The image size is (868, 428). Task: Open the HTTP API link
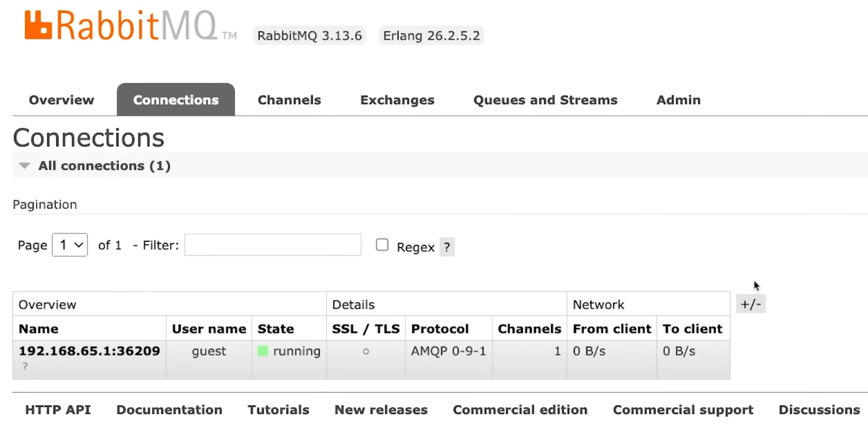coord(58,410)
